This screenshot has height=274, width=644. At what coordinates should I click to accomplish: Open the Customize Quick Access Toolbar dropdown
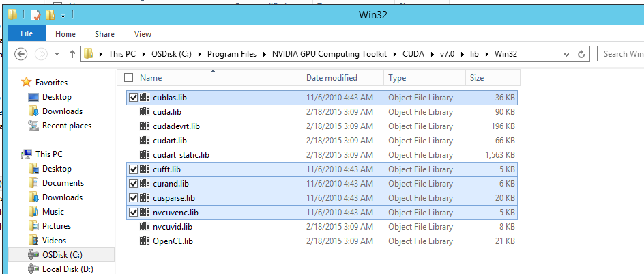tap(63, 15)
